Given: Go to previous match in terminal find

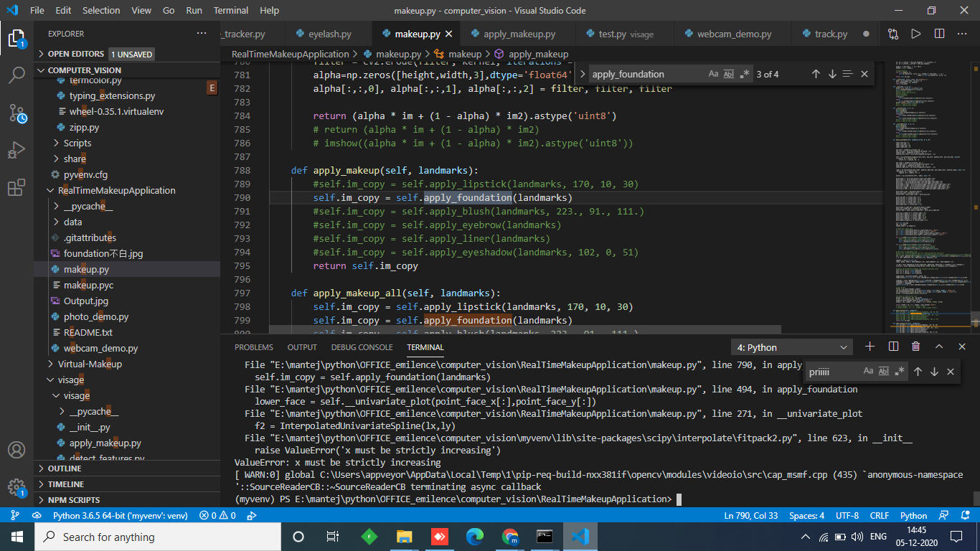Looking at the screenshot, I should (x=918, y=372).
